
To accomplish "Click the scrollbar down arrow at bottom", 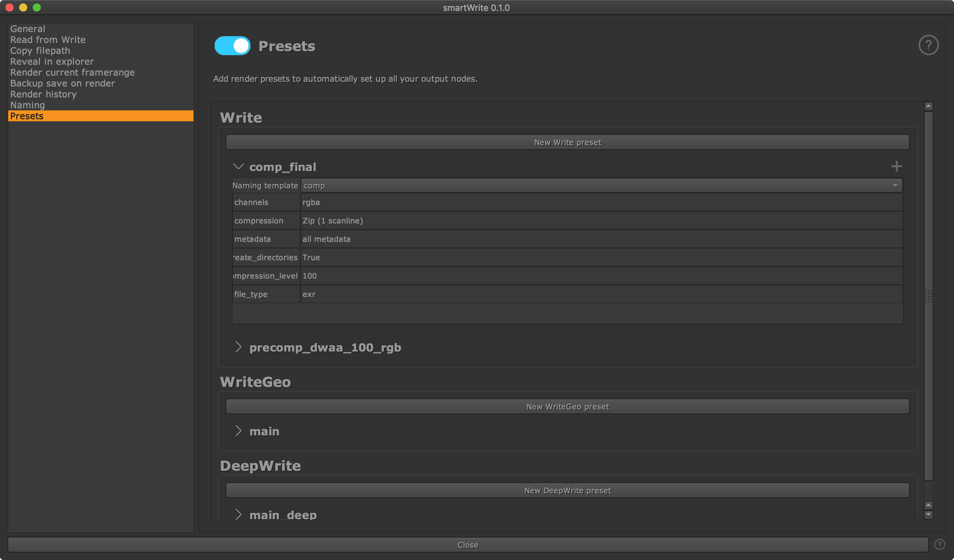I will point(928,515).
